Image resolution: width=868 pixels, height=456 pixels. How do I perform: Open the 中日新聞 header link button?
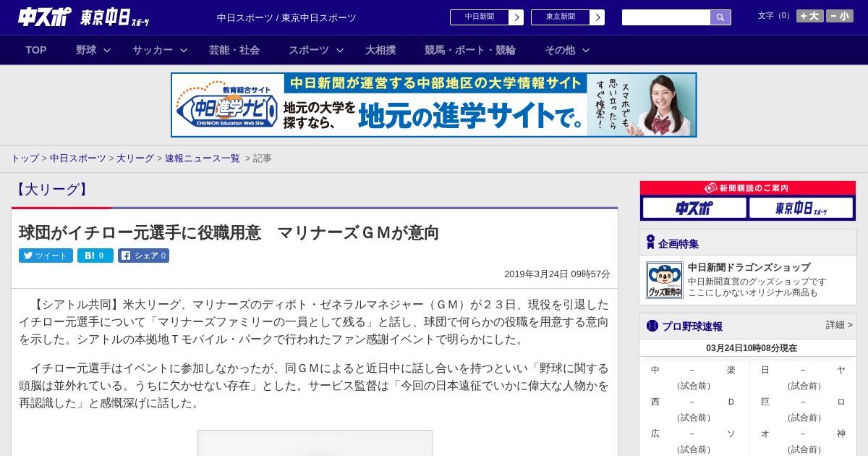point(480,17)
